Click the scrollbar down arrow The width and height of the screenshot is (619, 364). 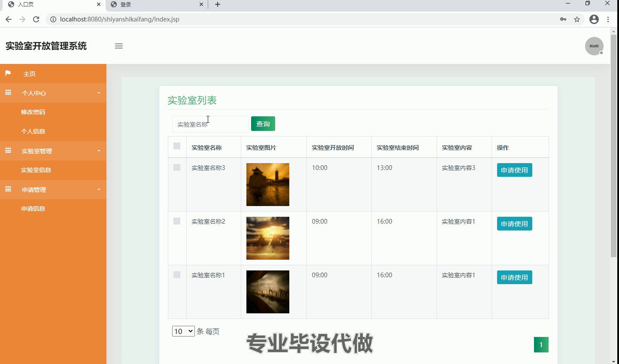(x=613, y=361)
